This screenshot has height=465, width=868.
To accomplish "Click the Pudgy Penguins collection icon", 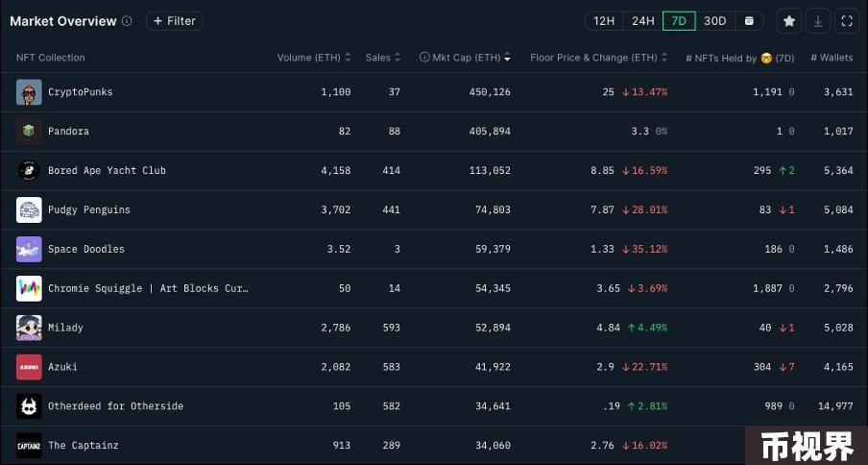I will [29, 209].
